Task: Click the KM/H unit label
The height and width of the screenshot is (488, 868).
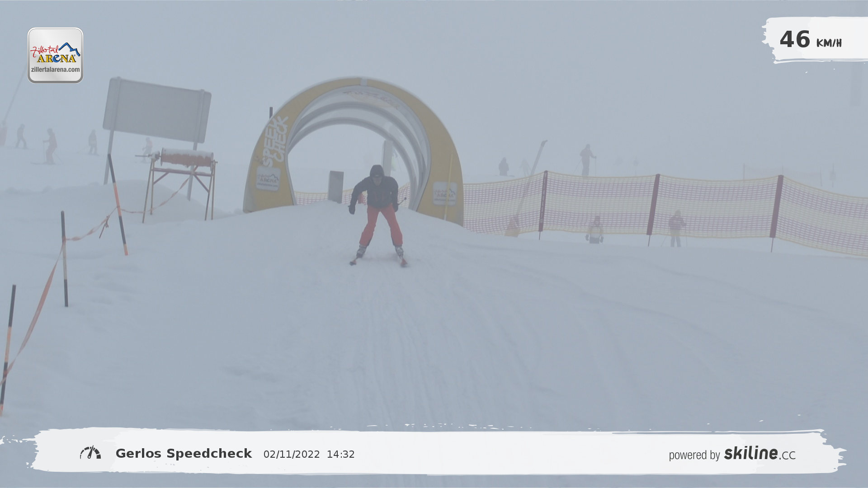Action: pyautogui.click(x=829, y=43)
